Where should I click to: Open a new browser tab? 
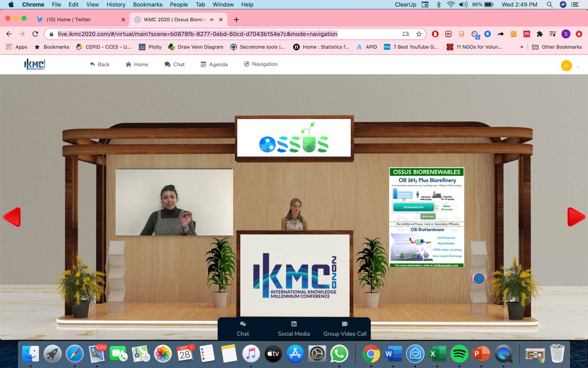tap(236, 20)
